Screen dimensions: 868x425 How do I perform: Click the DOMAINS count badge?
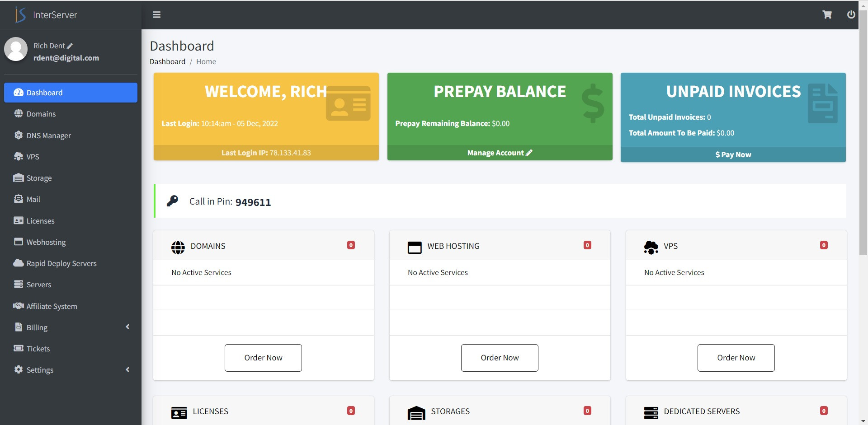pyautogui.click(x=351, y=245)
